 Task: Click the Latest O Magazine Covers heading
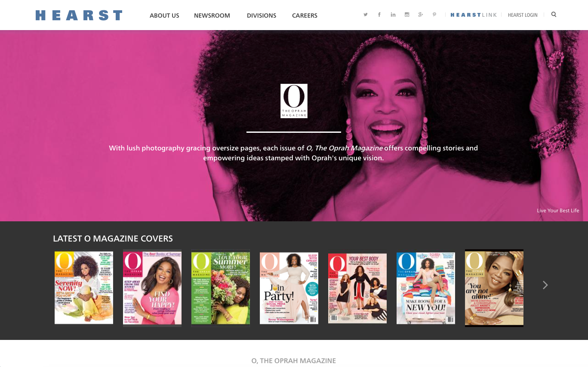tap(113, 239)
